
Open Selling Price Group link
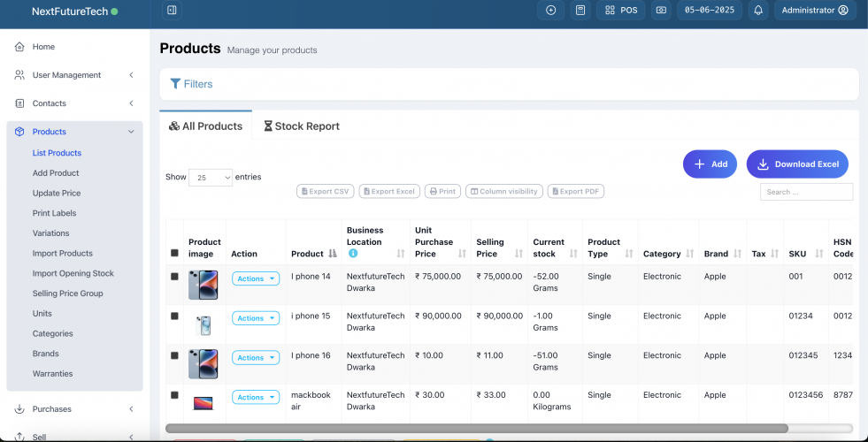click(67, 293)
